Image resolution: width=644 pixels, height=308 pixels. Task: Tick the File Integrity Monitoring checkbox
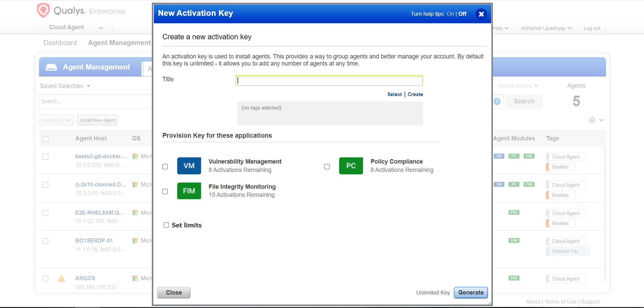[x=165, y=191]
